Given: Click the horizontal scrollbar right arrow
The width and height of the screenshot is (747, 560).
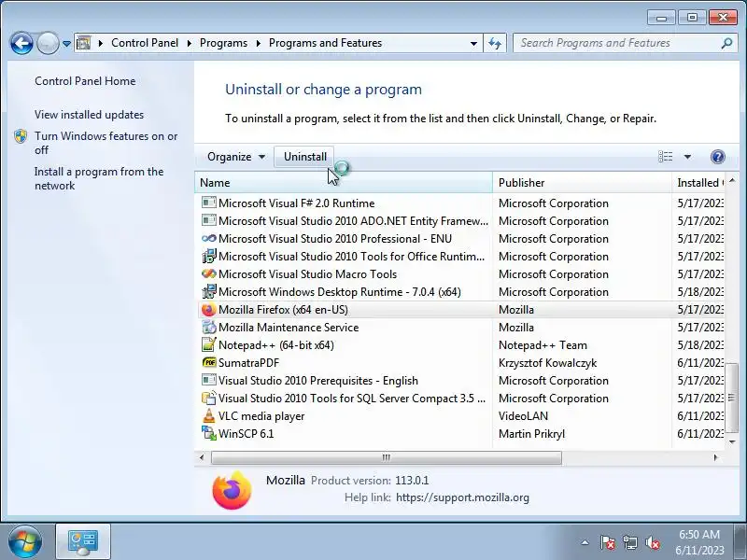Looking at the screenshot, I should (x=715, y=457).
